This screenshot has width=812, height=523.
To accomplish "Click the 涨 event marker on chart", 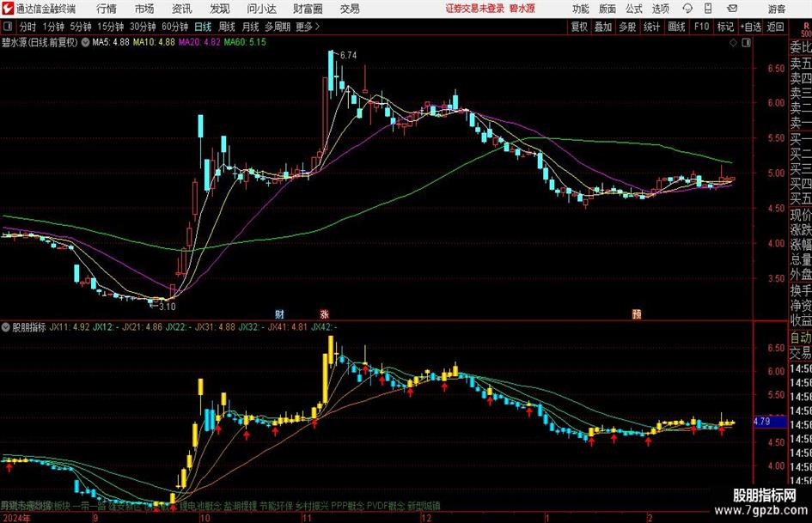I will click(324, 314).
